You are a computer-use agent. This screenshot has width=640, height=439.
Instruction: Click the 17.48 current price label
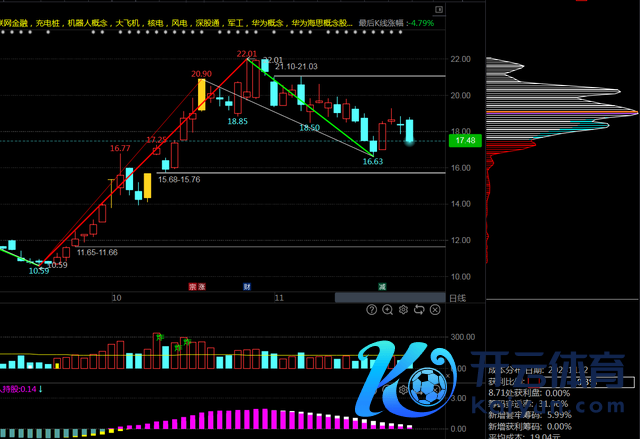click(x=463, y=141)
